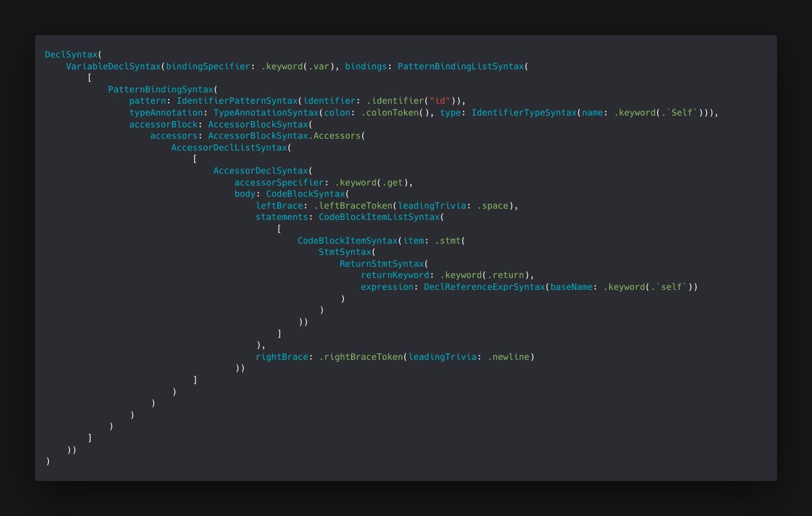The width and height of the screenshot is (812, 516).
Task: Select the .keyword(.get) expression
Action: [x=372, y=182]
